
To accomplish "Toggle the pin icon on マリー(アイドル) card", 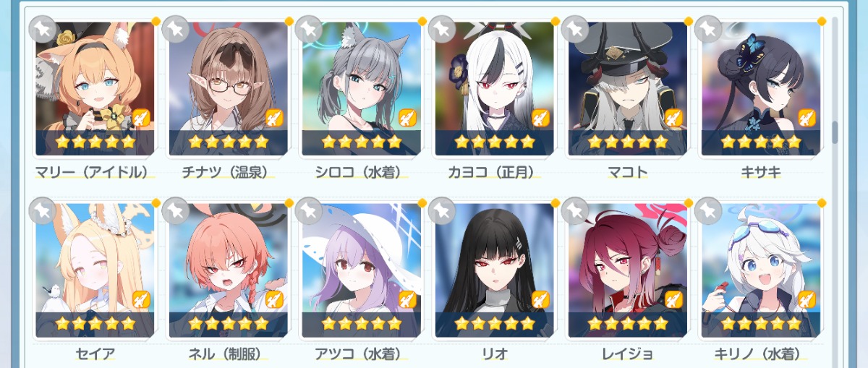I will click(x=43, y=29).
